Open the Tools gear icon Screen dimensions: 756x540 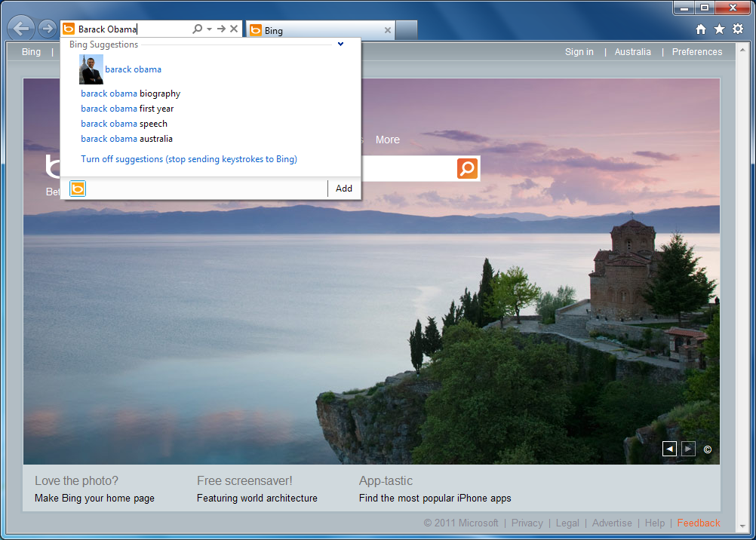(x=738, y=29)
